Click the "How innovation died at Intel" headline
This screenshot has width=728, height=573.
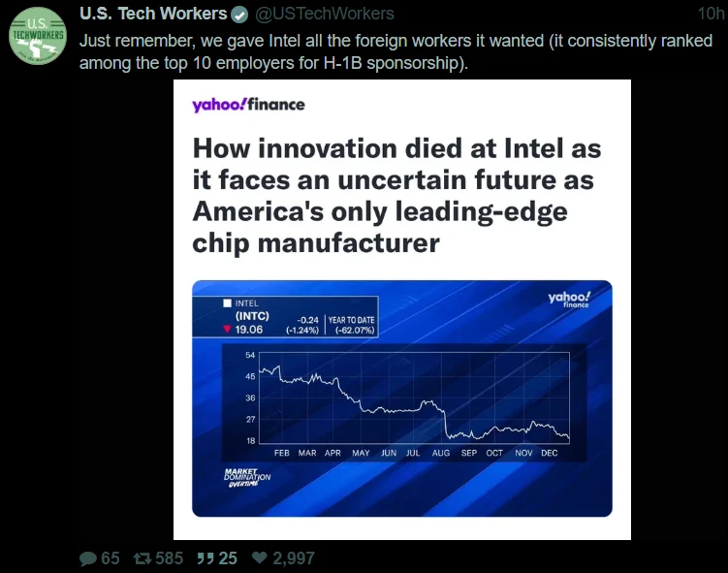(396, 195)
